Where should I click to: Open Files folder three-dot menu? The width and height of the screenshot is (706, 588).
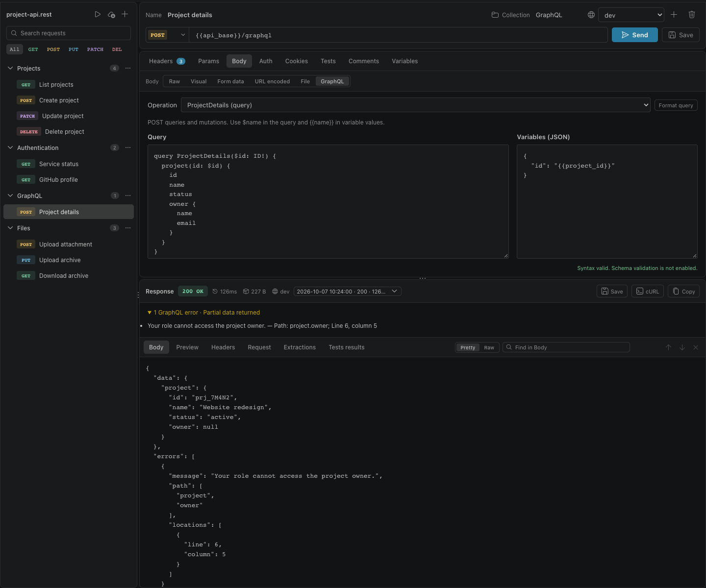128,228
